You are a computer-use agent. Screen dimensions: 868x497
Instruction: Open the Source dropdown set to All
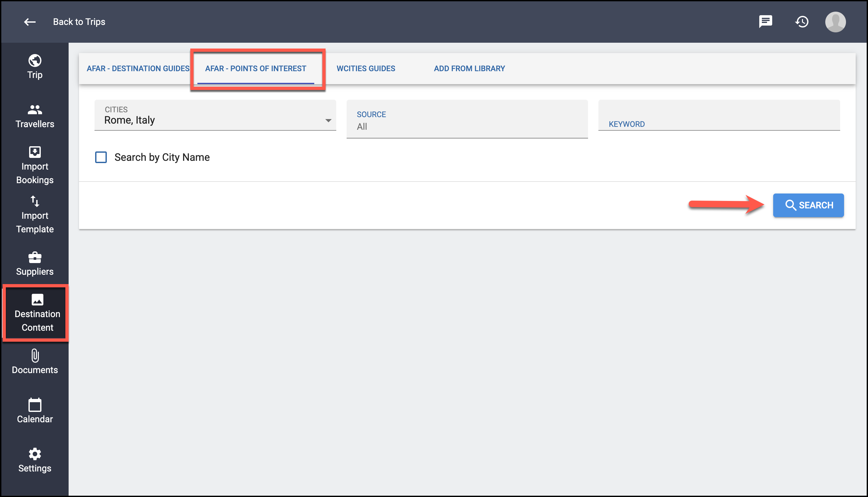click(x=467, y=119)
